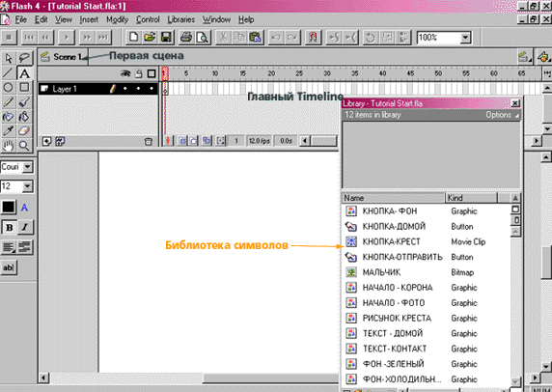
Task: Open the File menu
Action: coord(21,19)
